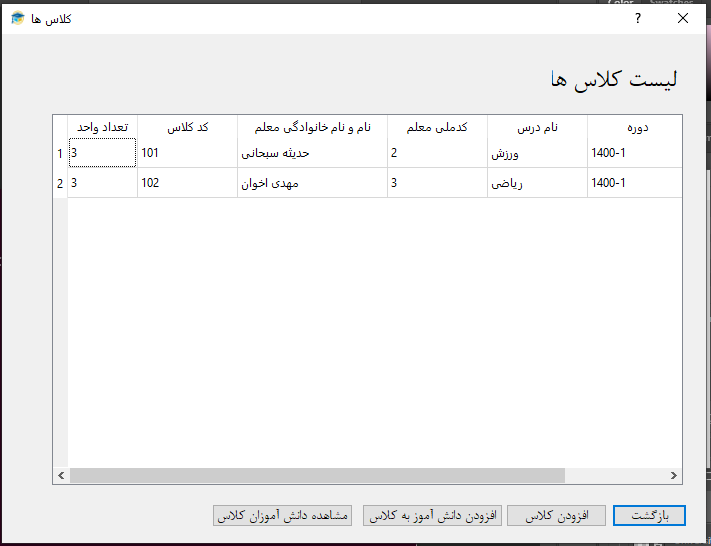711x546 pixels.
Task: Click the افزودن کلاس button
Action: point(556,516)
